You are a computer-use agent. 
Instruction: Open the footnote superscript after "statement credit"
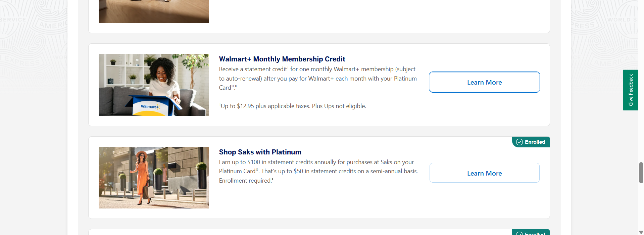click(288, 67)
